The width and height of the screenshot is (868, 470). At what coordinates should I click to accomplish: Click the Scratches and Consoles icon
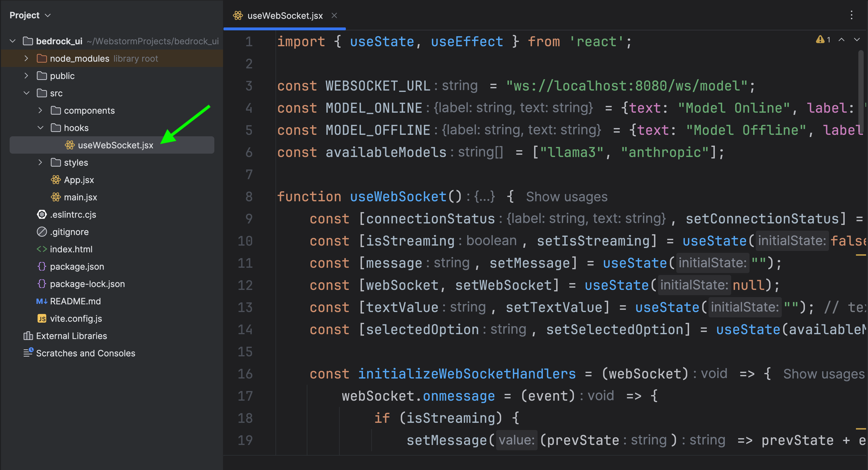click(28, 353)
